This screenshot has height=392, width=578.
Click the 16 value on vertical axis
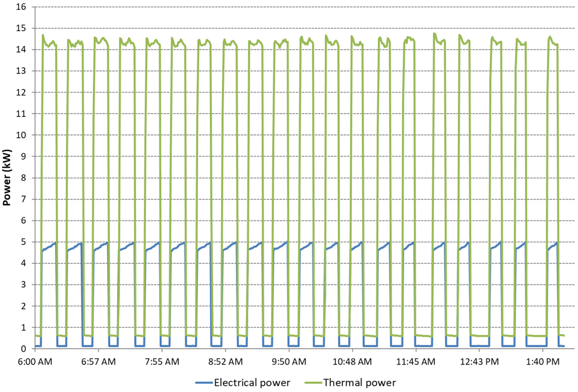pyautogui.click(x=21, y=7)
